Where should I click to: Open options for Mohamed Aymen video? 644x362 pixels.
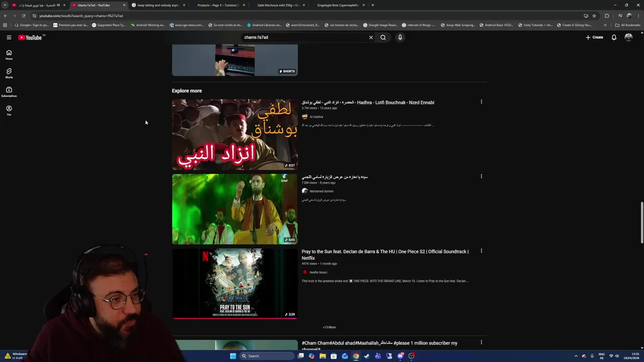(481, 176)
